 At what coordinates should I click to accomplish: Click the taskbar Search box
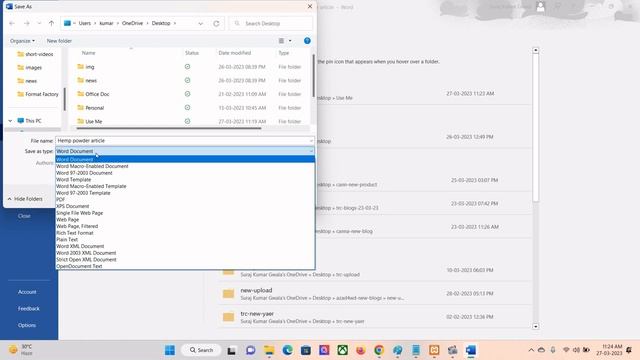201,350
